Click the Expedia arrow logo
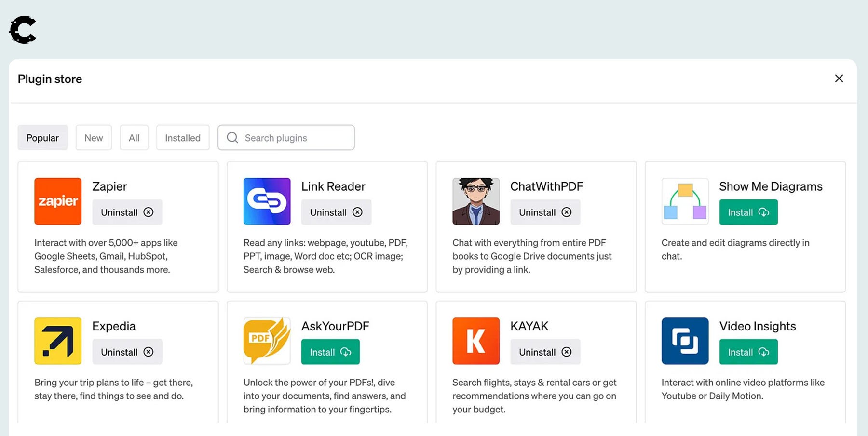This screenshot has width=868, height=436. pyautogui.click(x=57, y=341)
